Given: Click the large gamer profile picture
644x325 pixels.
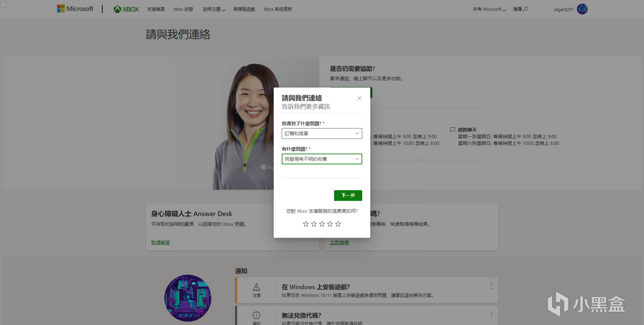Looking at the screenshot, I should [188, 298].
